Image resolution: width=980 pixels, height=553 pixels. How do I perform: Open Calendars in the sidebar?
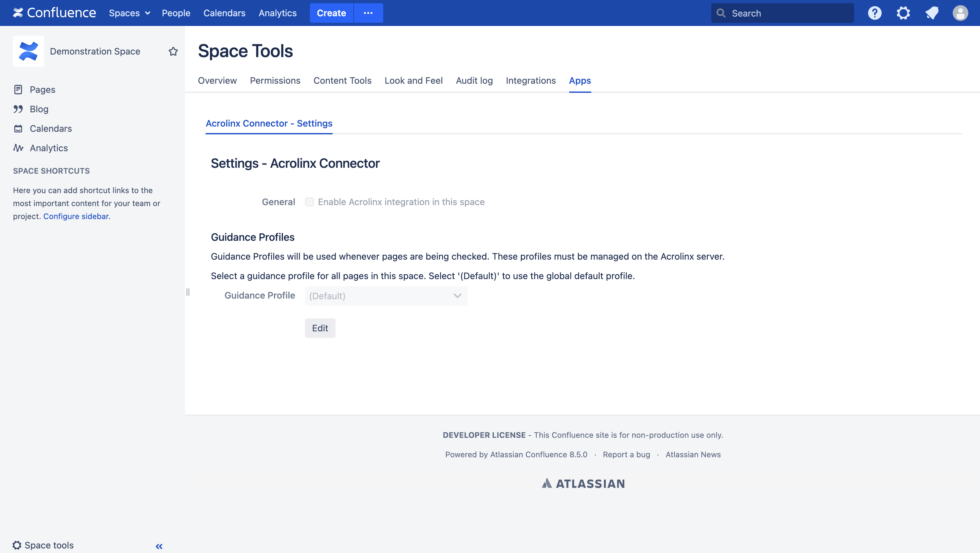[x=51, y=128]
